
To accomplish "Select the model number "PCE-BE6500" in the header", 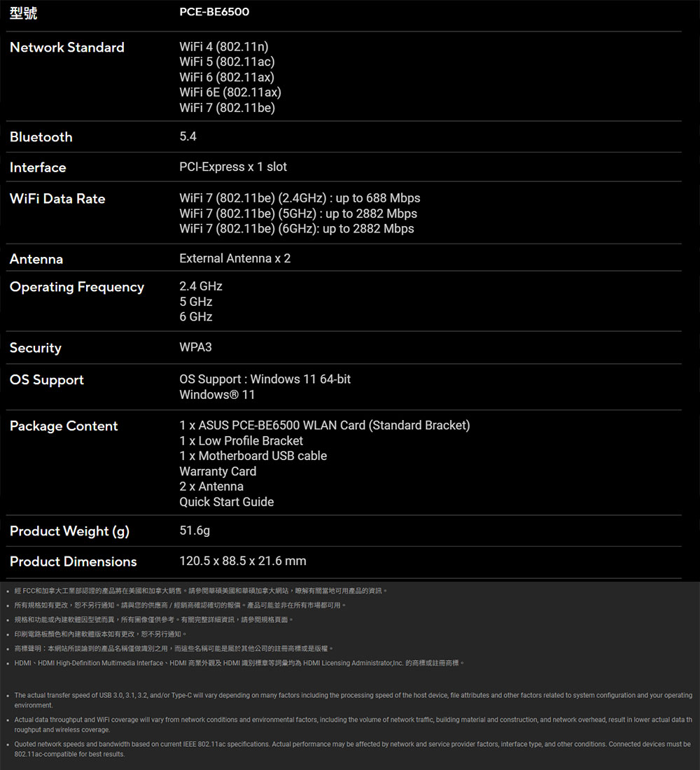I will (x=214, y=12).
